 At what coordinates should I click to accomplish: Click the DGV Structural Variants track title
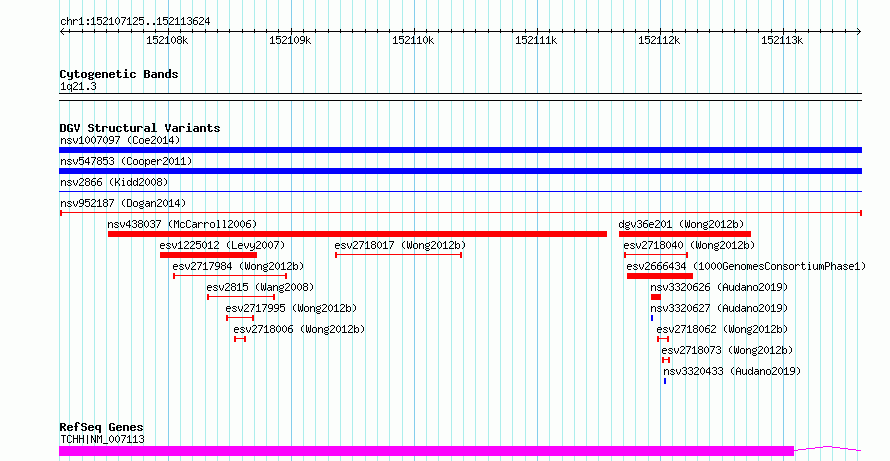[x=140, y=128]
